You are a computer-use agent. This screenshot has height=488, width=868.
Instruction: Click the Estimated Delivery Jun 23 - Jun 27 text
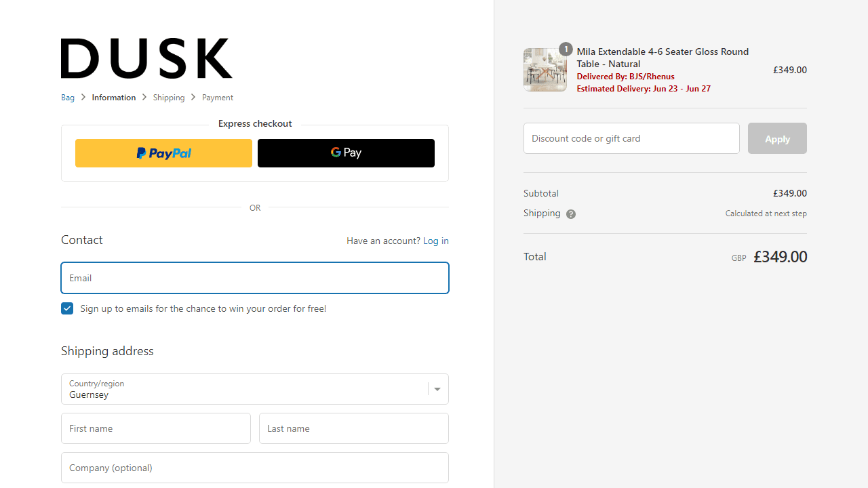[644, 89]
